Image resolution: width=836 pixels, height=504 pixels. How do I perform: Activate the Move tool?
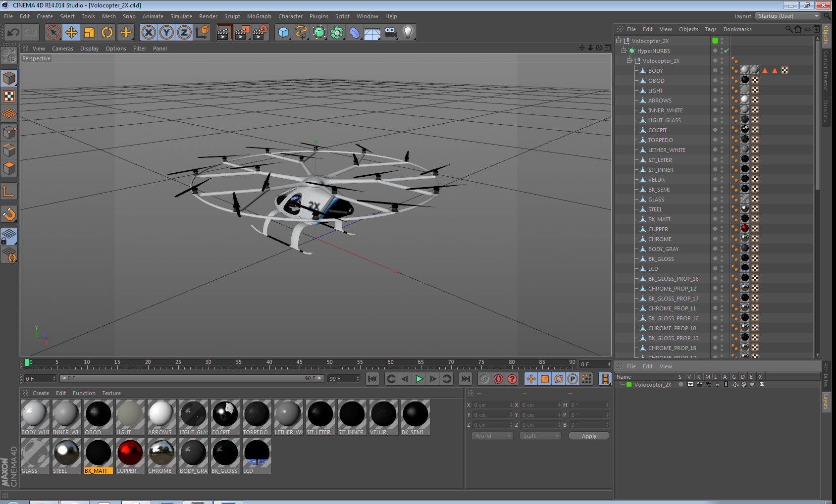71,33
